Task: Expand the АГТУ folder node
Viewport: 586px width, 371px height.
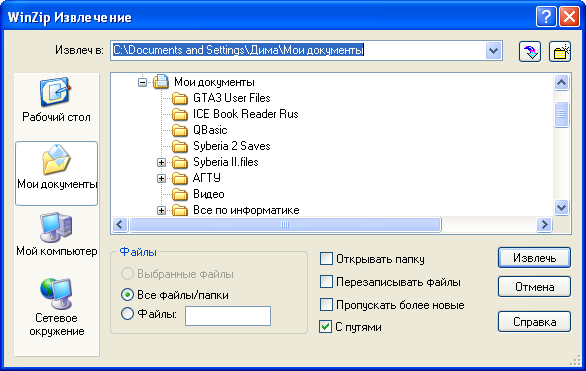Action: click(161, 179)
